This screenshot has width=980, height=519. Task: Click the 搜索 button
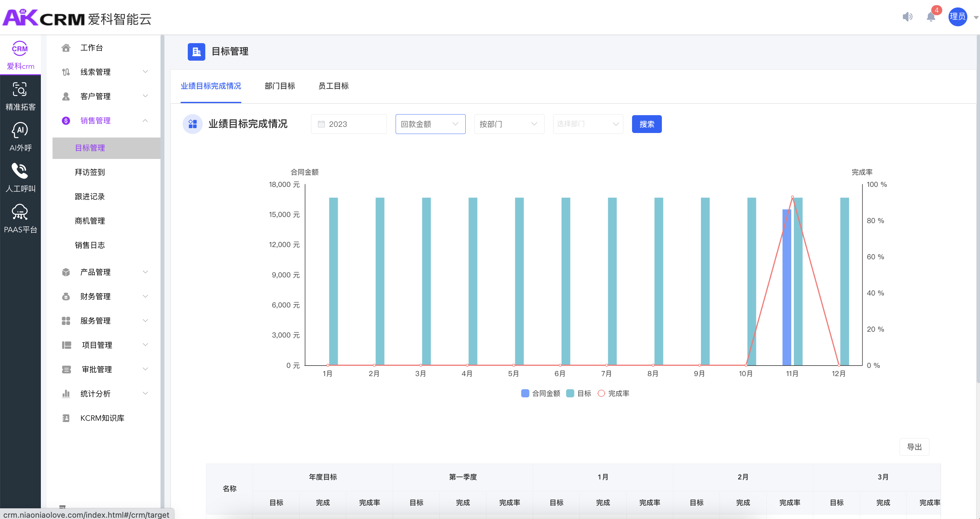point(646,124)
